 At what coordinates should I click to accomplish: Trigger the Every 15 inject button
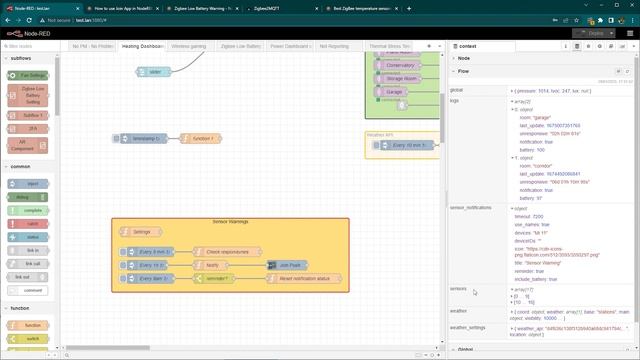click(x=123, y=265)
